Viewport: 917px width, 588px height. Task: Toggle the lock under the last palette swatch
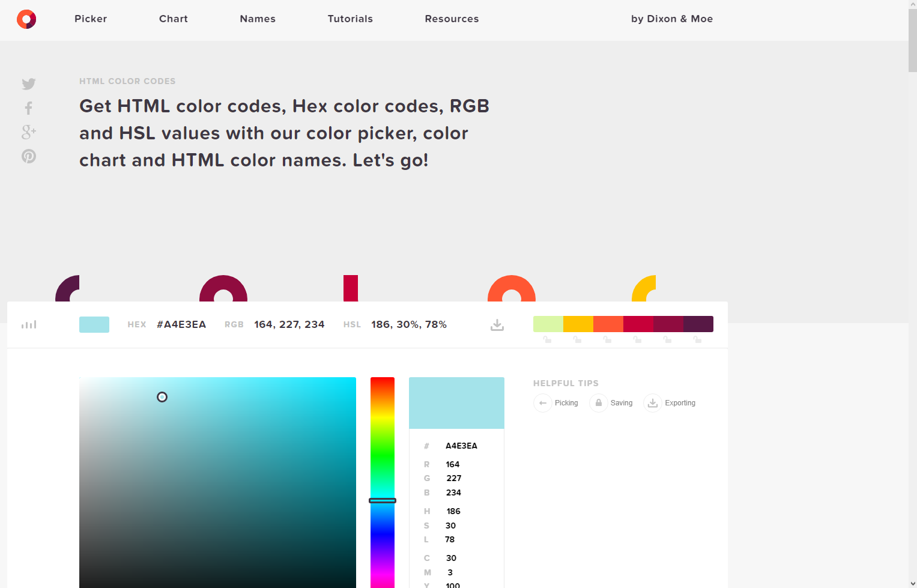(698, 339)
